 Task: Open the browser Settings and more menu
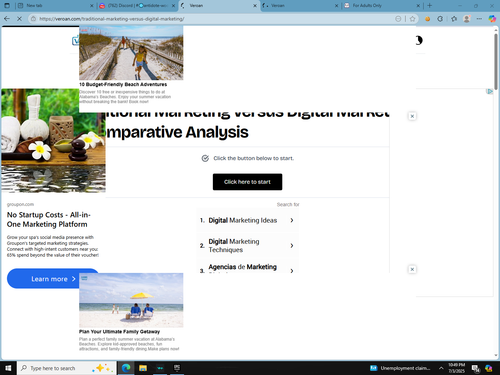(x=479, y=19)
